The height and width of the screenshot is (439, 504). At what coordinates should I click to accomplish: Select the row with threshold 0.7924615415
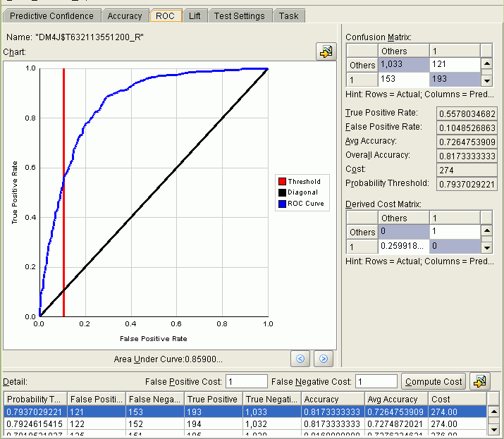coord(245,424)
